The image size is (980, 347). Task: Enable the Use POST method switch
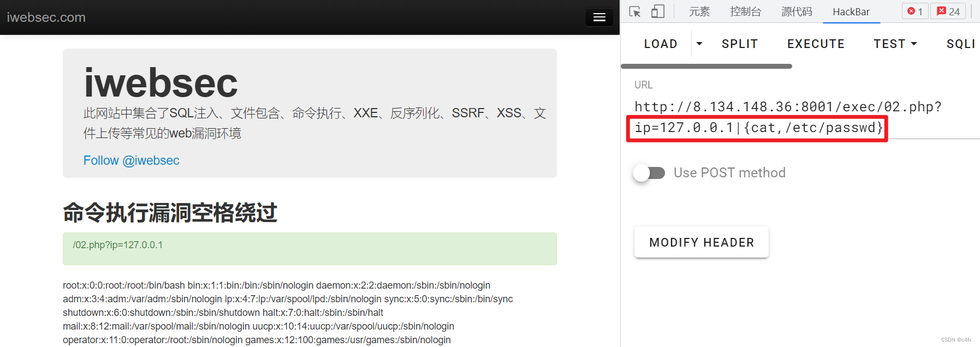[x=649, y=173]
